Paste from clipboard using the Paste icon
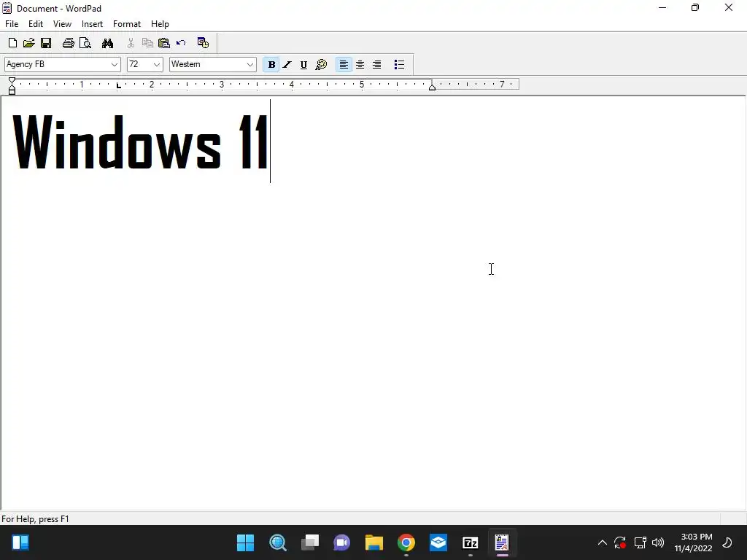Viewport: 747px width, 560px height. tap(164, 43)
